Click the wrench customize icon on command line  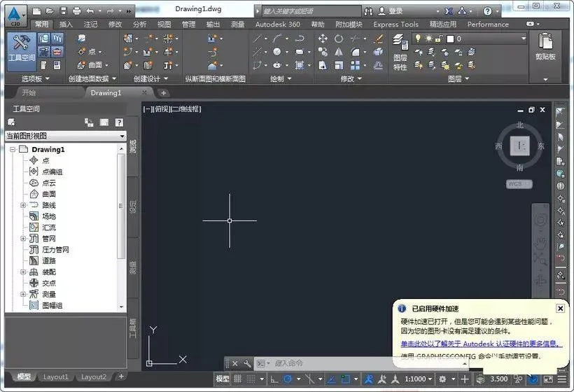(247, 363)
